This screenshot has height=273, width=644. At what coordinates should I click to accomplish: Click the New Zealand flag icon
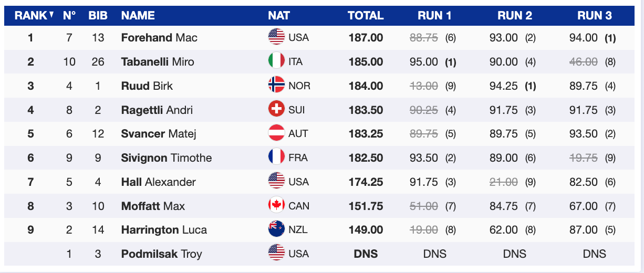coord(276,230)
